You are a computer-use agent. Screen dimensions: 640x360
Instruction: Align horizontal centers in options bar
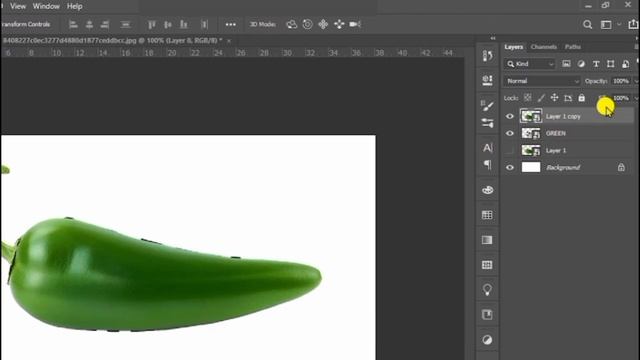(89, 24)
